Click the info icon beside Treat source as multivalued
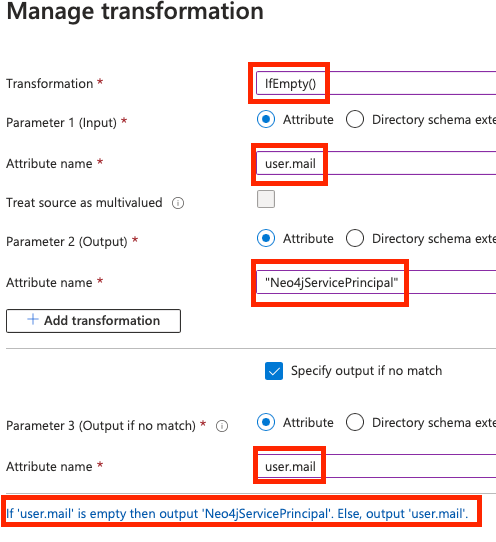This screenshot has height=542, width=496. [x=178, y=203]
